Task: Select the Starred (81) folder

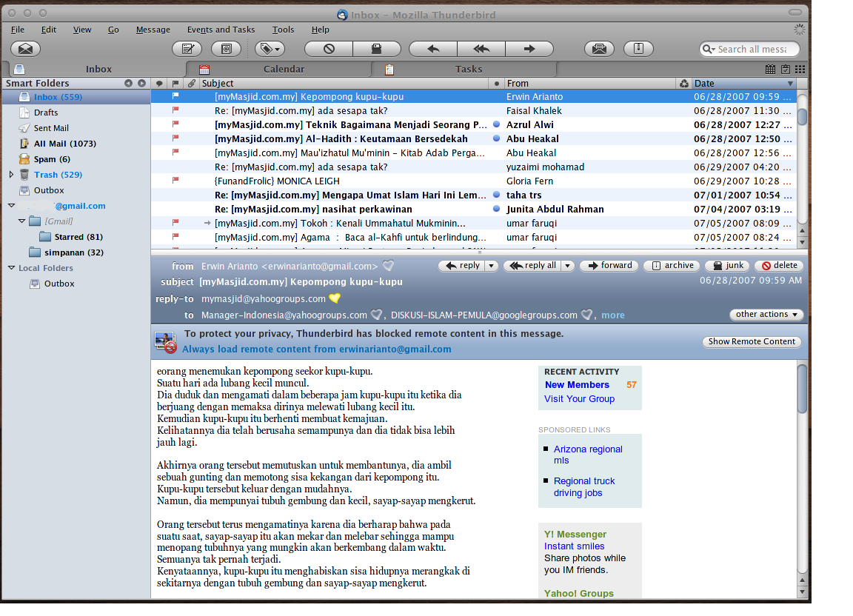Action: (71, 237)
